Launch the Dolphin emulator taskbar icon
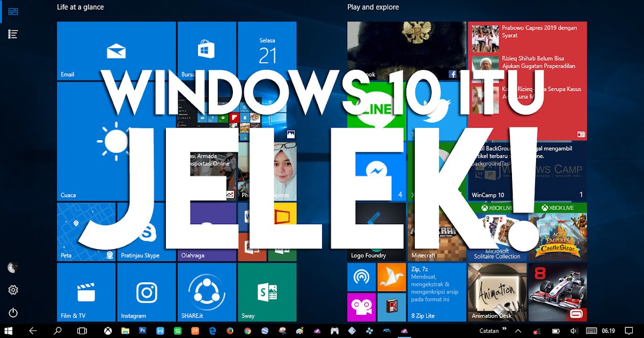Viewport: 644px width, 338px height. point(387,331)
